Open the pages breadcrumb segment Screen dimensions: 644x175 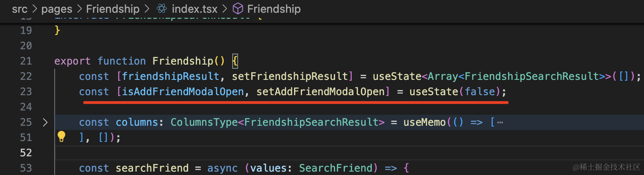[57, 8]
